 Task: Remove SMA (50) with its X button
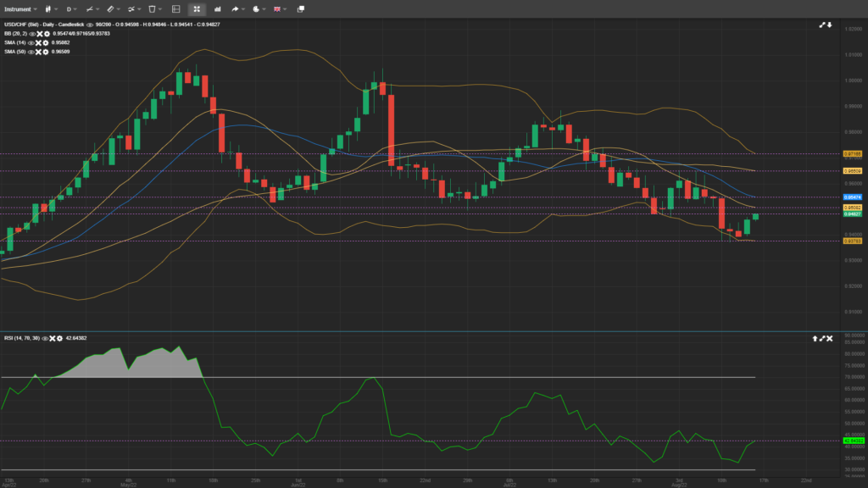coord(39,53)
